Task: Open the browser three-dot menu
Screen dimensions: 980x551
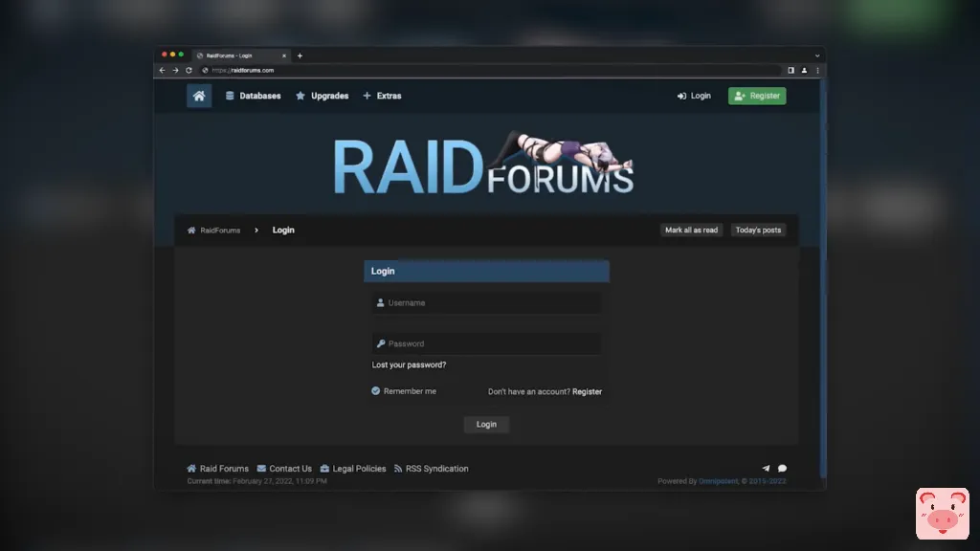Action: click(x=817, y=71)
